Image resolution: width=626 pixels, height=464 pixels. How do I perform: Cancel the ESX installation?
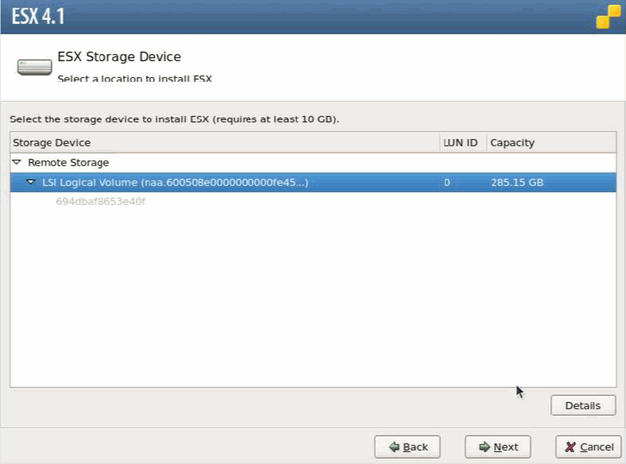pos(583,447)
